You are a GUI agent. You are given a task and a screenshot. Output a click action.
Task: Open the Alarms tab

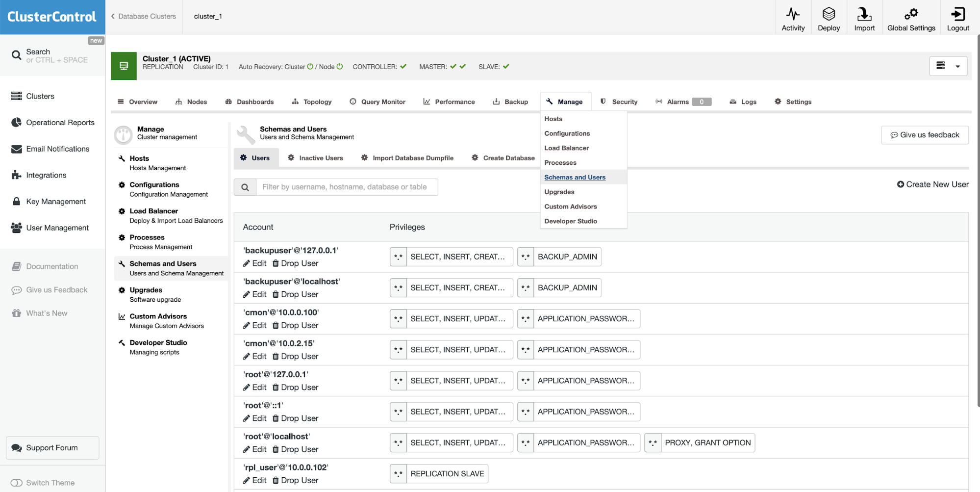(683, 102)
